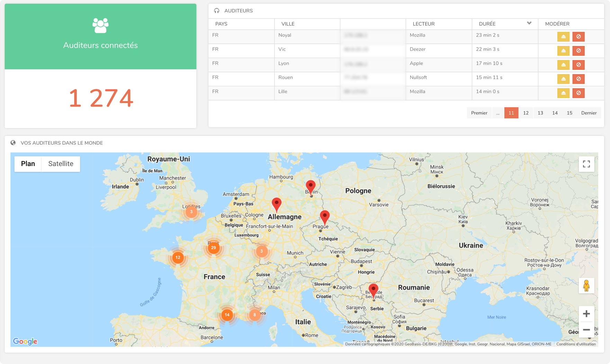
Task: Select the 'Rouen' city cell
Action: [307, 79]
